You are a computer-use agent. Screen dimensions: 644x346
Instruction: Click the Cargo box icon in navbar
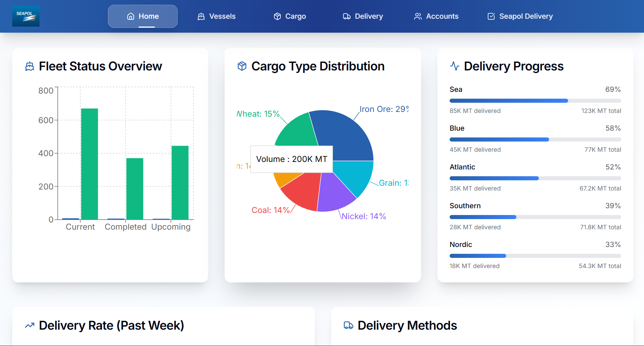[277, 16]
